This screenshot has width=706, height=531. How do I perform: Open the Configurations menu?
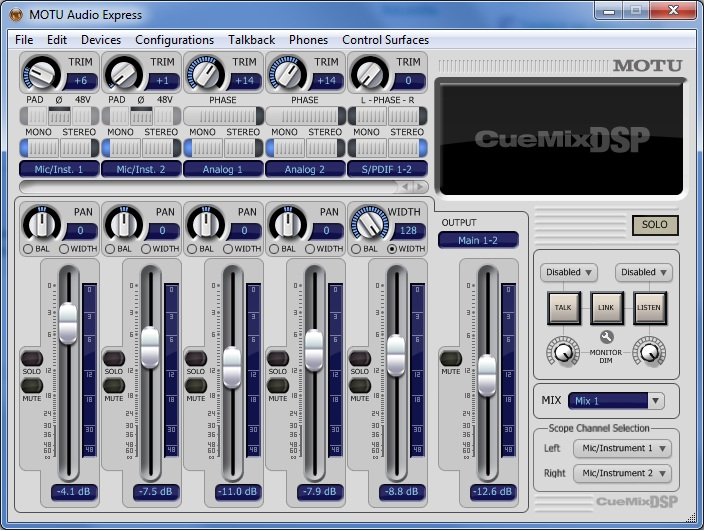point(174,40)
